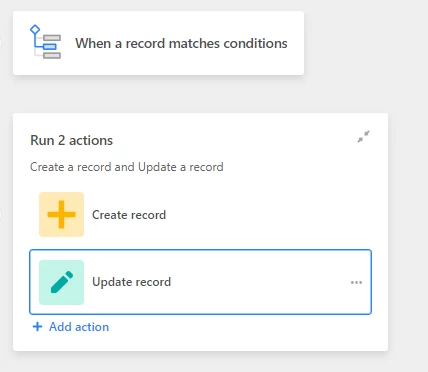
Task: Click the bottom gray bar in the trigger icon
Action: [52, 55]
